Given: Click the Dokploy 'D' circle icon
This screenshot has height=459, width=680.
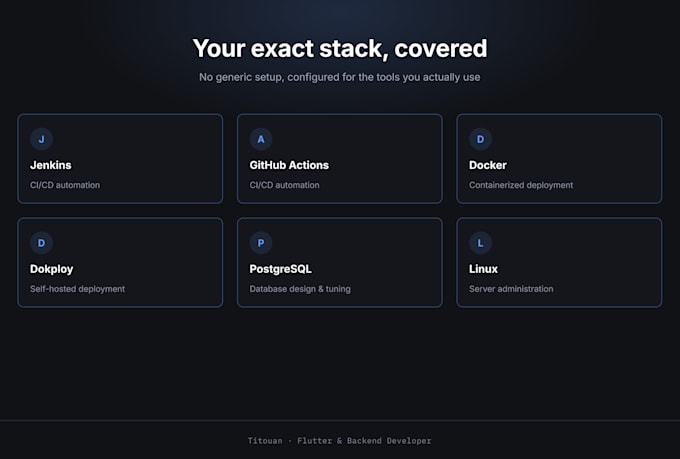Looking at the screenshot, I should [42, 243].
